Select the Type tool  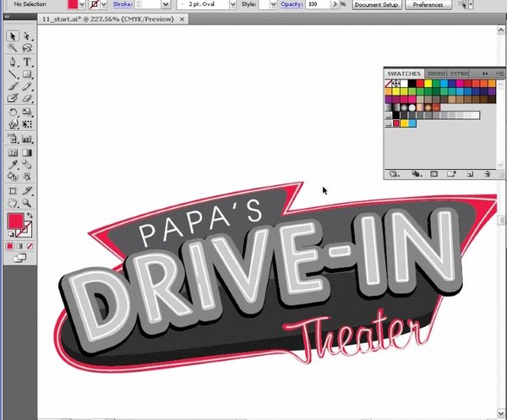(27, 62)
